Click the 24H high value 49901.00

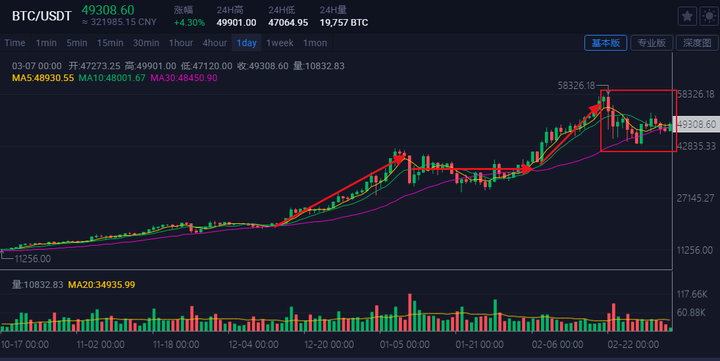tap(236, 23)
